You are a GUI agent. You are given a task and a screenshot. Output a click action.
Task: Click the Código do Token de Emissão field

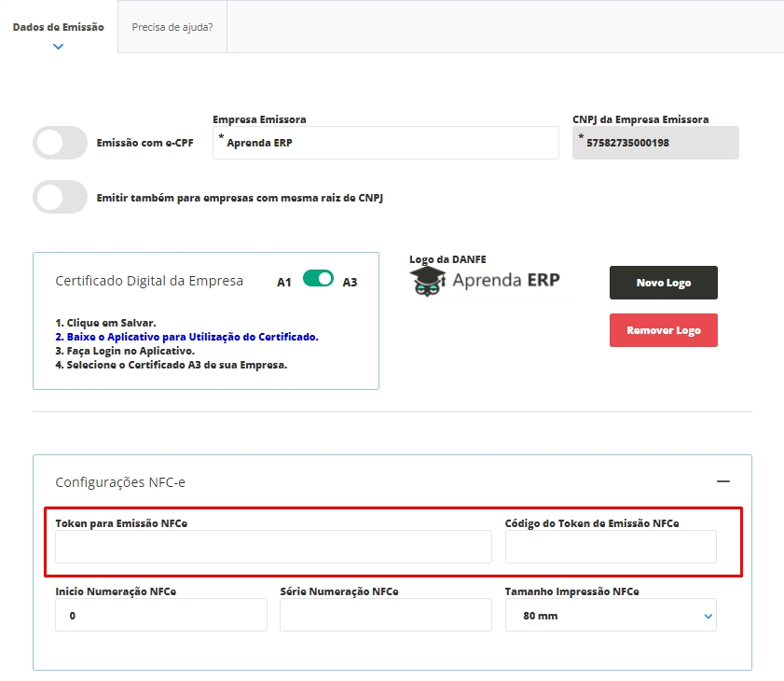[x=611, y=547]
